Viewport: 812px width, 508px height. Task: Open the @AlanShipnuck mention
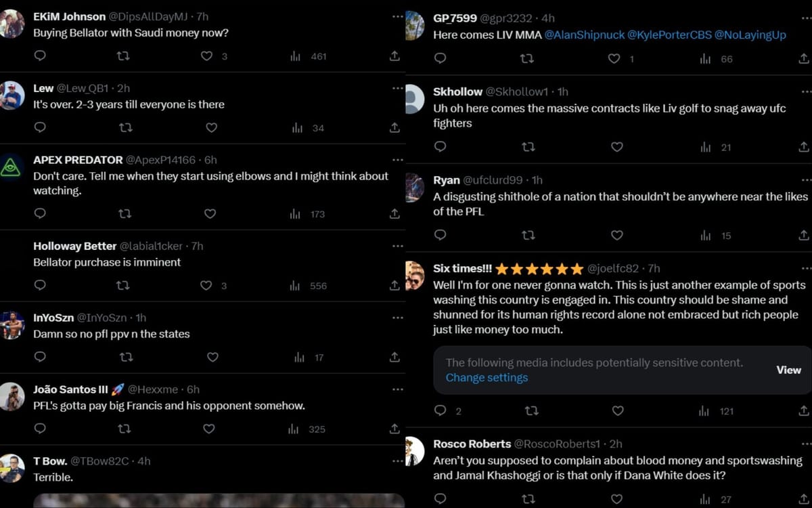585,35
